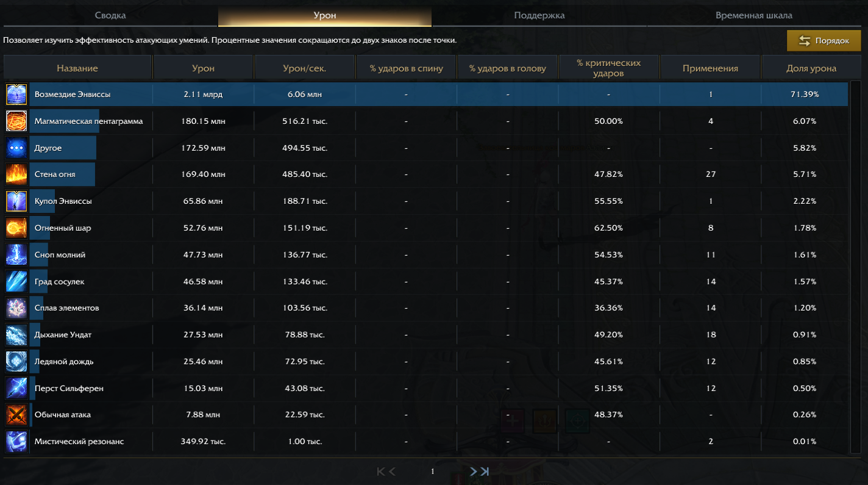Select the Сплав элементов skill icon
868x485 pixels.
coord(15,308)
